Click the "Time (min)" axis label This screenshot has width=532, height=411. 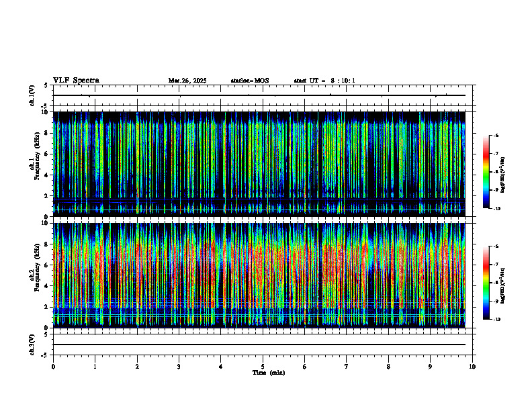(269, 373)
